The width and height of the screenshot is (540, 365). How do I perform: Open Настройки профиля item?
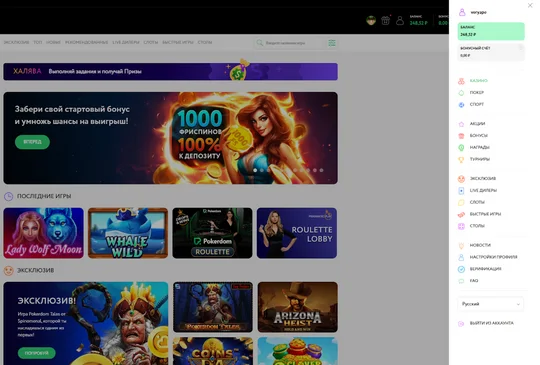(x=493, y=257)
